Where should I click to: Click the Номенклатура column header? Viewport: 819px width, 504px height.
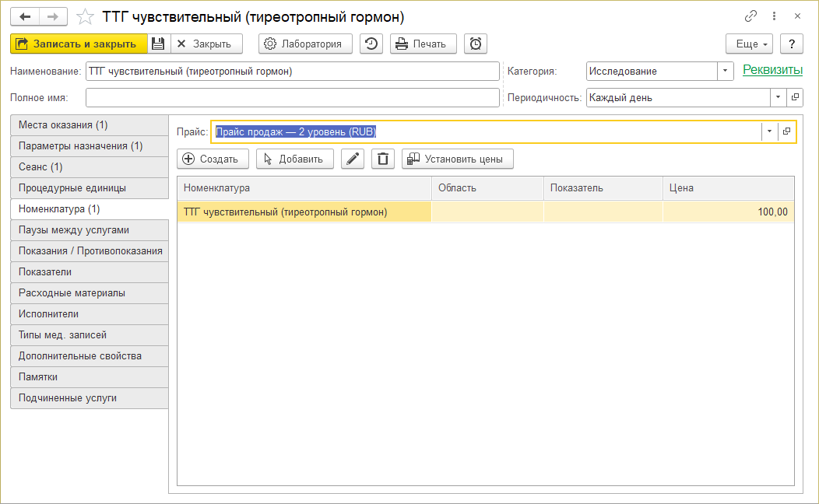(x=304, y=187)
